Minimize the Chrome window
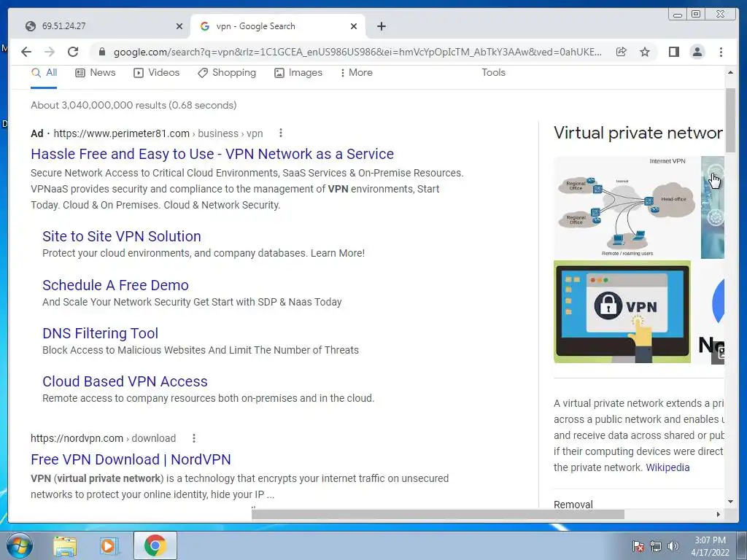 coord(678,15)
